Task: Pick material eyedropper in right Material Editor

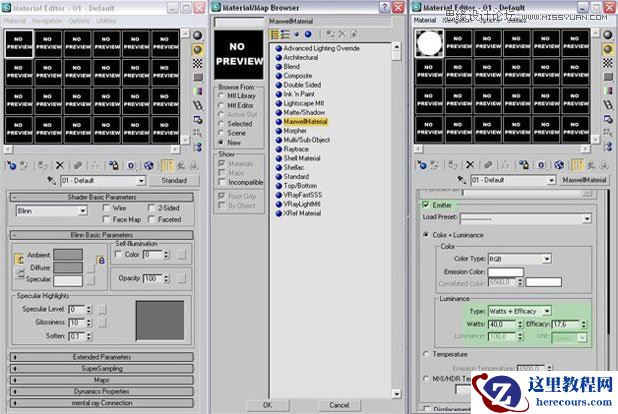Action: click(x=462, y=180)
